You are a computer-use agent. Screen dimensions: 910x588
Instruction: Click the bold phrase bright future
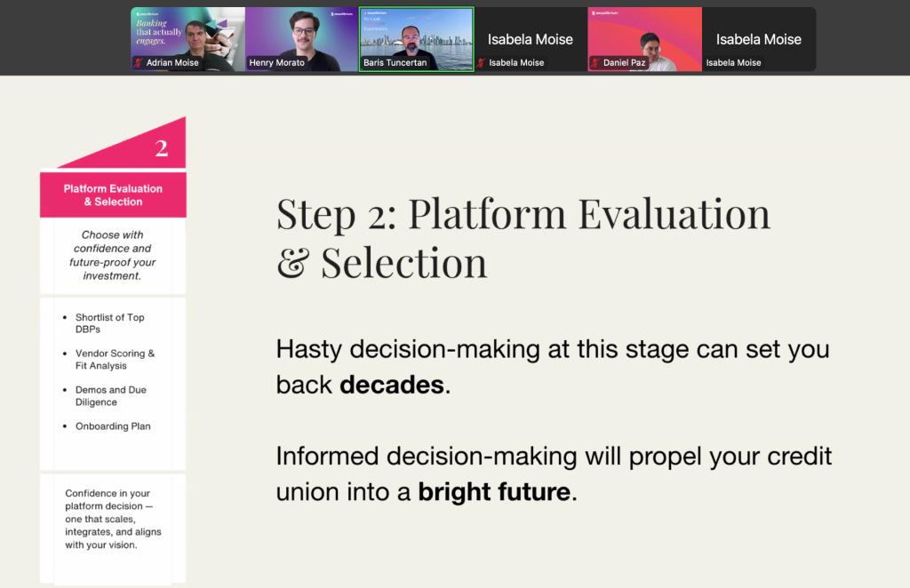tap(494, 491)
